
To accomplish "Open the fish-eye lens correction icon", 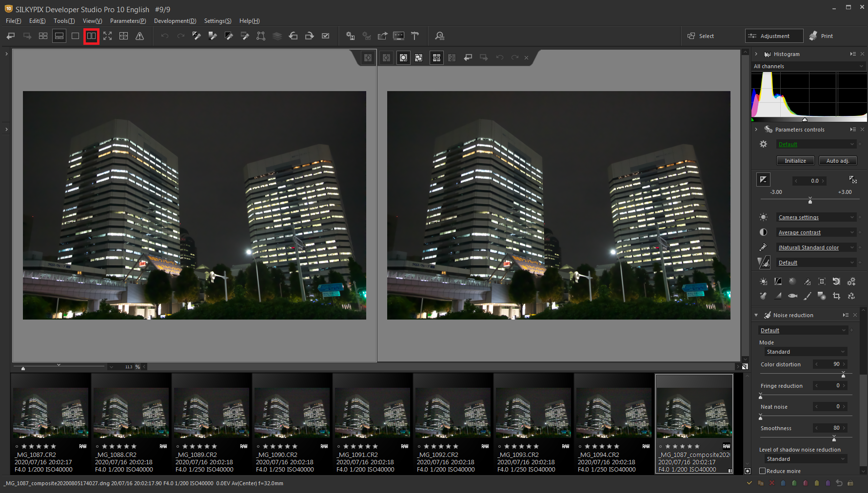I will tap(793, 296).
